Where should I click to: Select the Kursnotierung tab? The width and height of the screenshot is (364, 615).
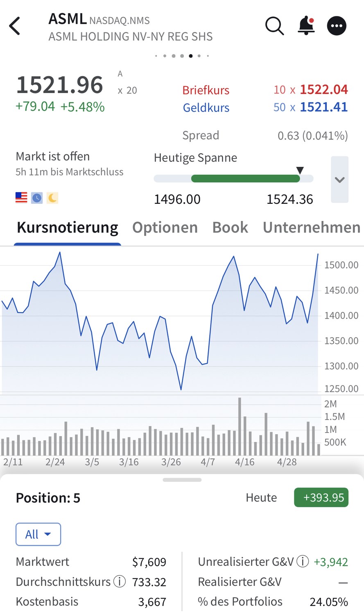pos(68,227)
